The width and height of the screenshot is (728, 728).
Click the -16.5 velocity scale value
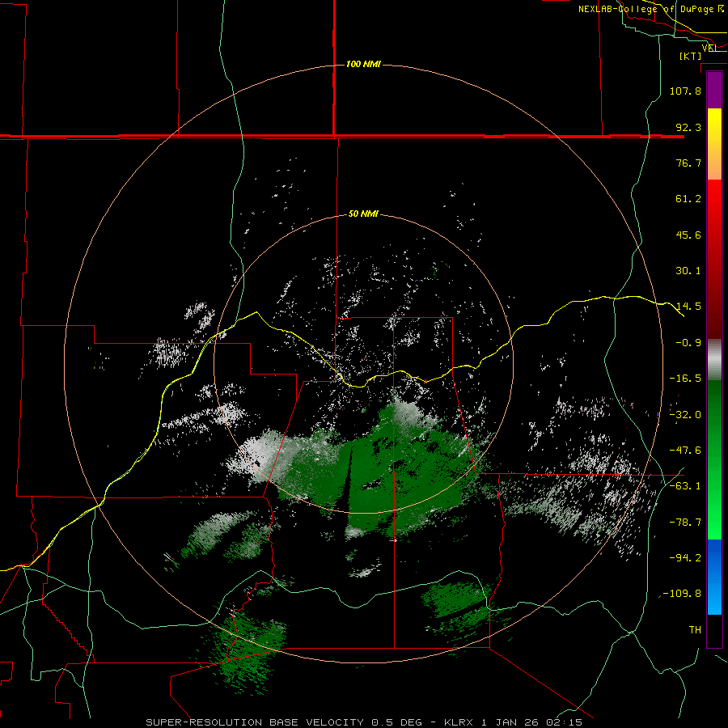pos(685,379)
